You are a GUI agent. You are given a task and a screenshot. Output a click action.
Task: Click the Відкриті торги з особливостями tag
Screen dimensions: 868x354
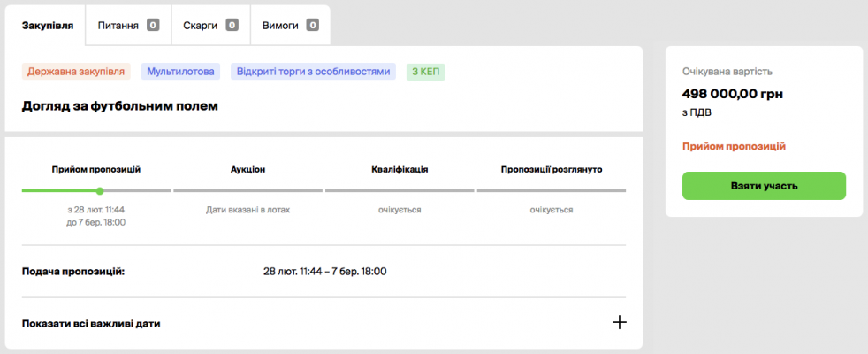point(313,72)
